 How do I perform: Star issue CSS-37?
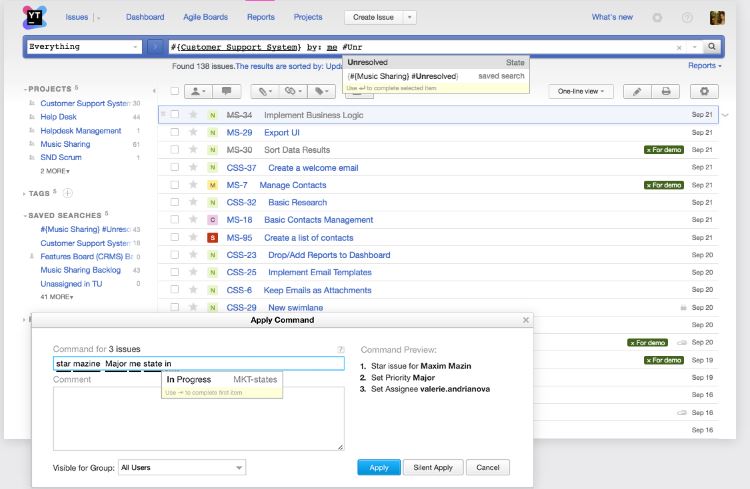coord(193,167)
